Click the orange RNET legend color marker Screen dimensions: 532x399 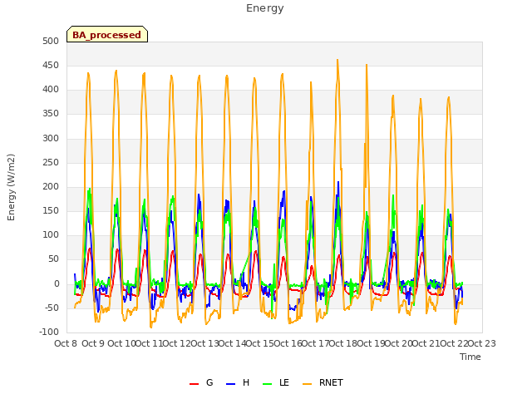pos(307,384)
